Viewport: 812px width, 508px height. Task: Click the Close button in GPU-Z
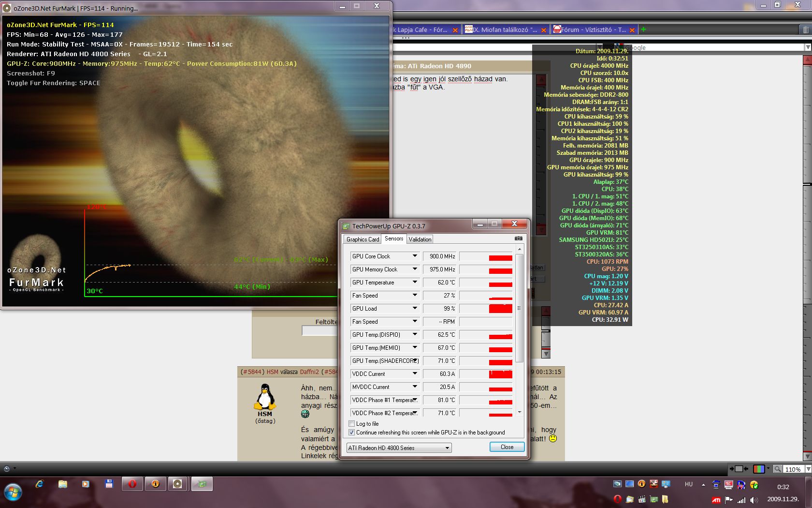[x=507, y=447]
